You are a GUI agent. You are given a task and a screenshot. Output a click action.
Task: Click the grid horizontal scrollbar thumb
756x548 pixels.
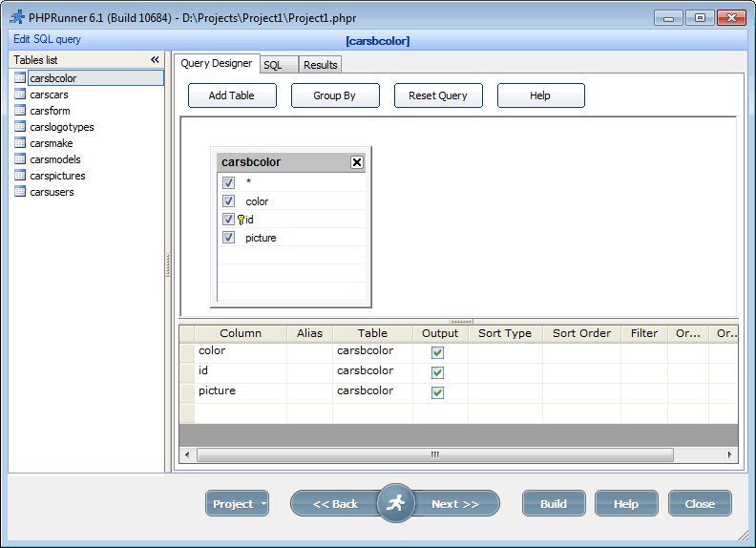(x=435, y=454)
